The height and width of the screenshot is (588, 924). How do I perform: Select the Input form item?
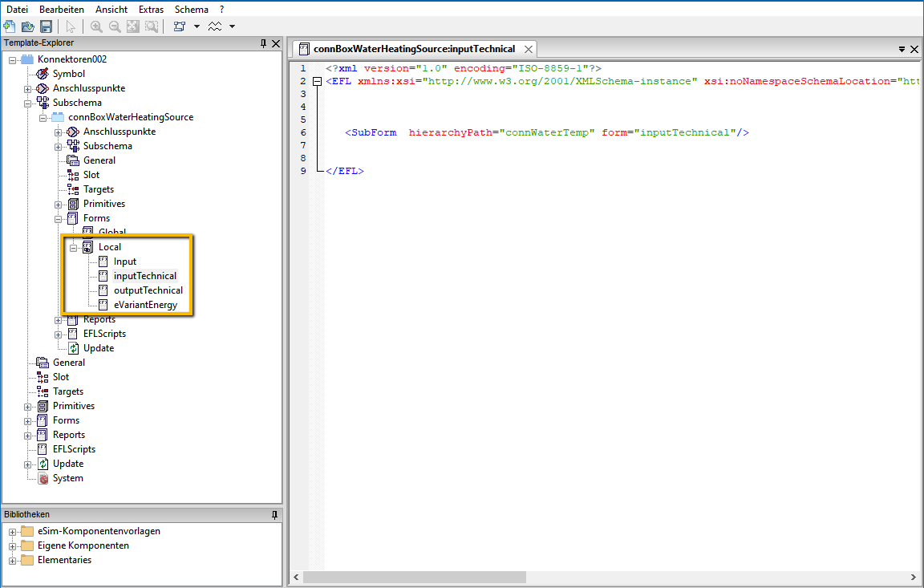(124, 262)
